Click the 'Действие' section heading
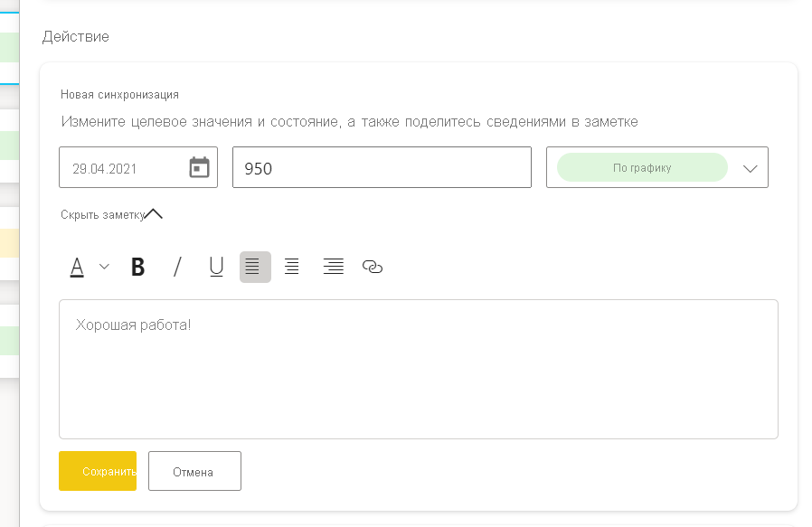Screen dimensions: 812x527 (76, 37)
